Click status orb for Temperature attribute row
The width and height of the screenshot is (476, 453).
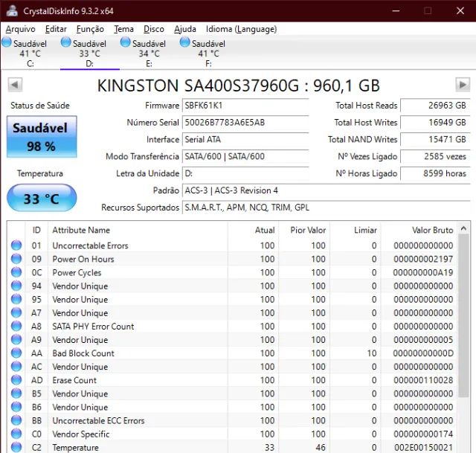click(x=16, y=447)
